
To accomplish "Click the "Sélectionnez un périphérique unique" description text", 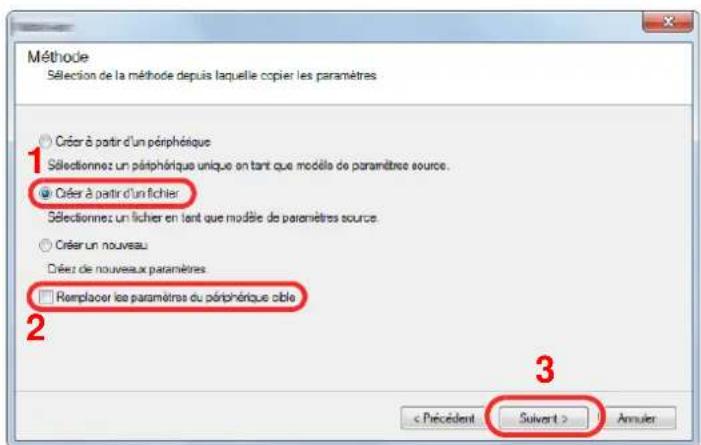I will [x=248, y=166].
